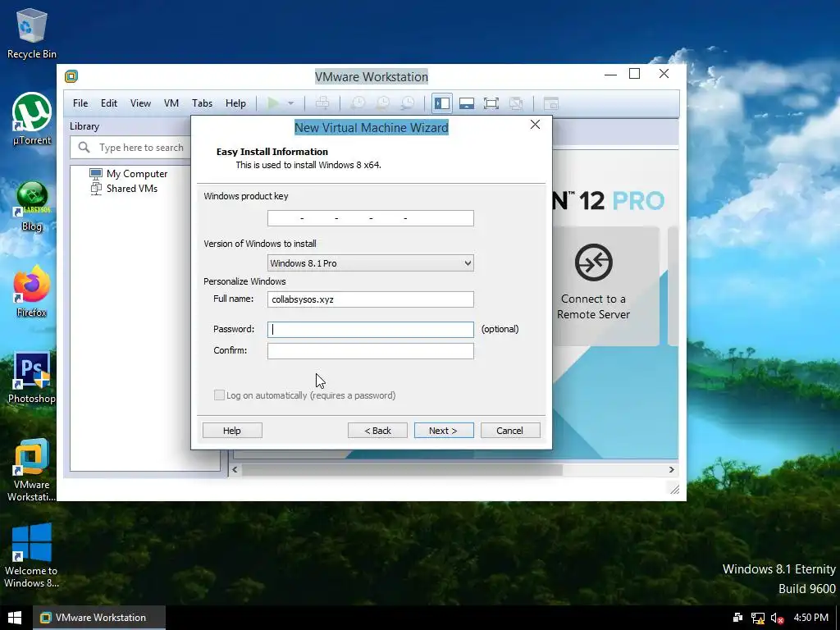Click the Windows product key field
This screenshot has height=630, width=840.
(x=370, y=218)
